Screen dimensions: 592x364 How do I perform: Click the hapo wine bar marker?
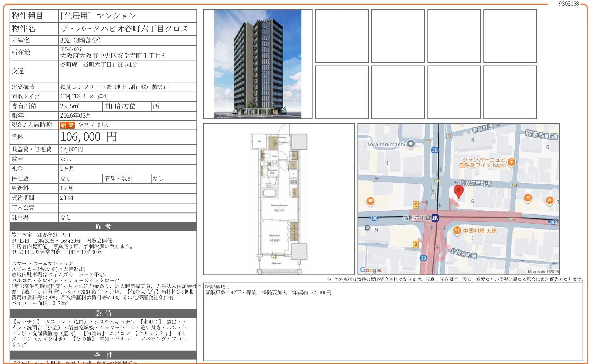511,162
